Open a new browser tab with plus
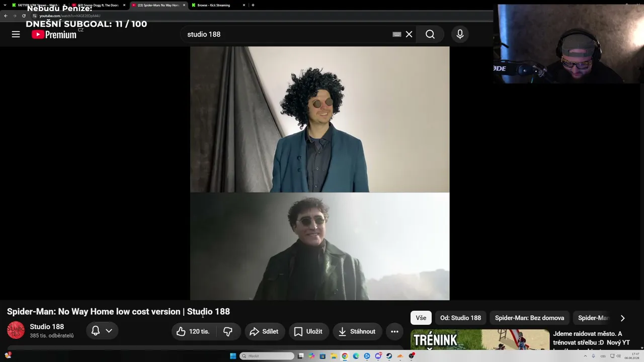 pyautogui.click(x=253, y=5)
